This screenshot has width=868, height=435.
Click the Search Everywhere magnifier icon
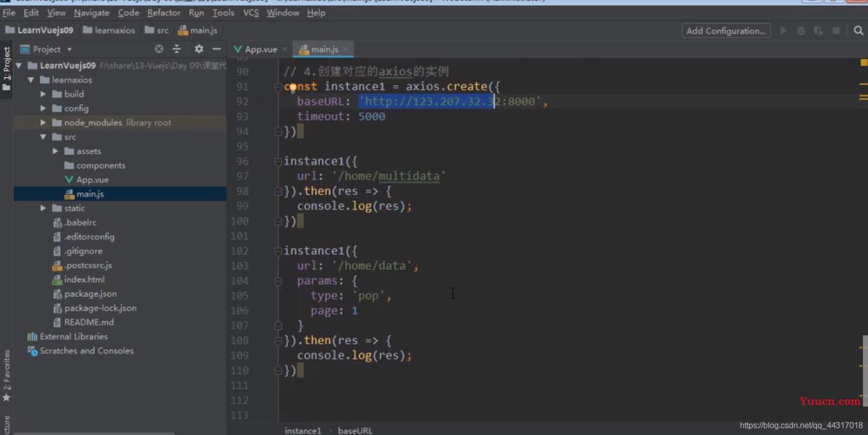point(858,30)
